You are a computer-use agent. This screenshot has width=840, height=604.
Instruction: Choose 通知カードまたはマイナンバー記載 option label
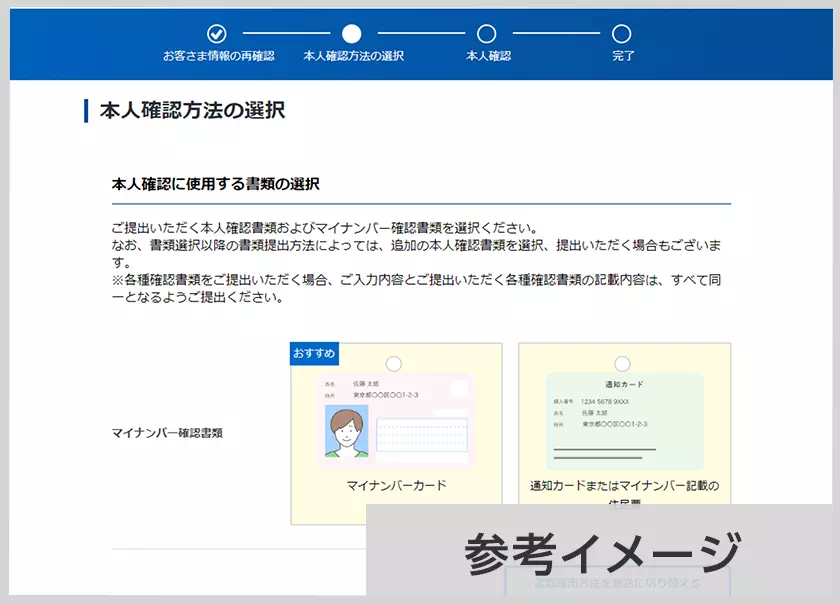[x=624, y=486]
